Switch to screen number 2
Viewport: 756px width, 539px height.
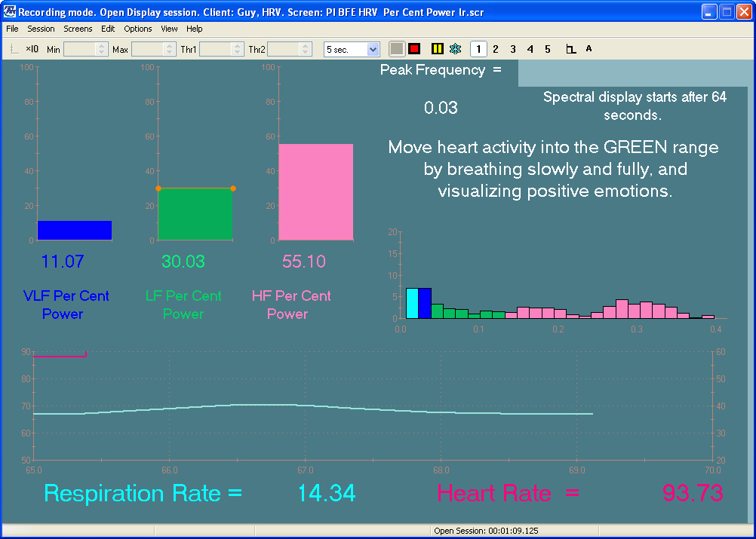click(496, 49)
